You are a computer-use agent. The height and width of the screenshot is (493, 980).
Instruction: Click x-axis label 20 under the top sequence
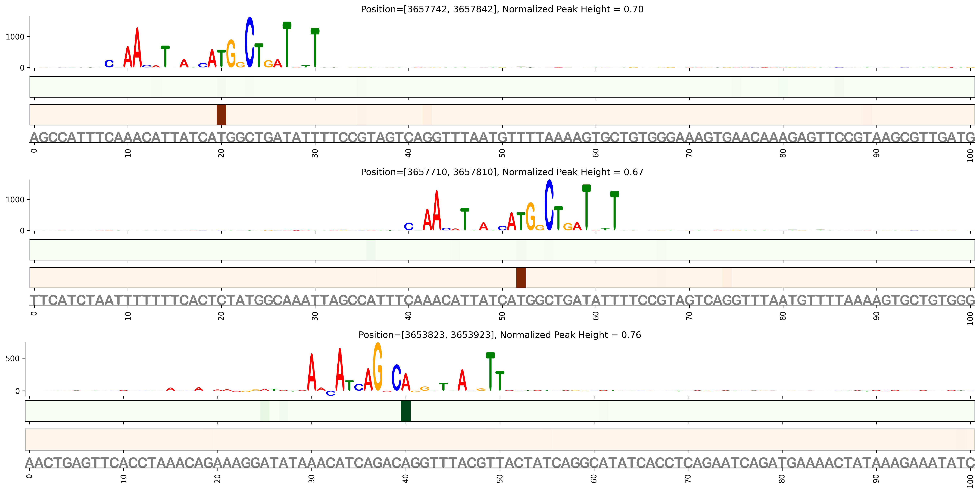pos(221,153)
